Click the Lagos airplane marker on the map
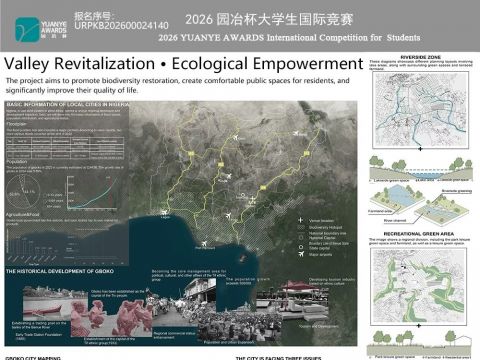Image resolution: width=480 pixels, height=360 pixels. [164, 212]
